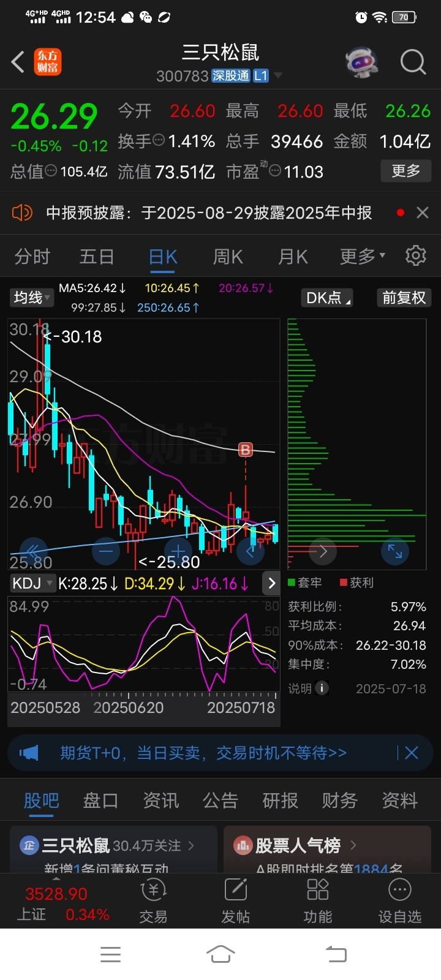Screen dimensions: 441x980
Task: Tap the red 获利 legend
Action: pyautogui.click(x=356, y=582)
